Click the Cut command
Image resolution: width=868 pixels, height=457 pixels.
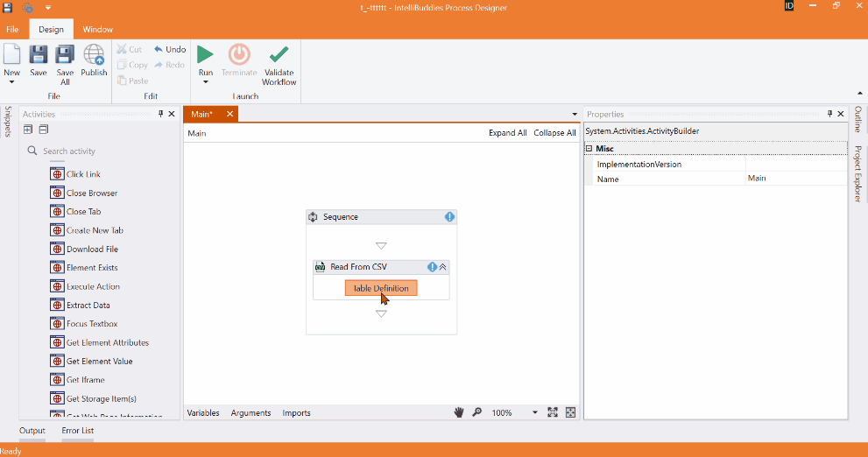click(130, 49)
